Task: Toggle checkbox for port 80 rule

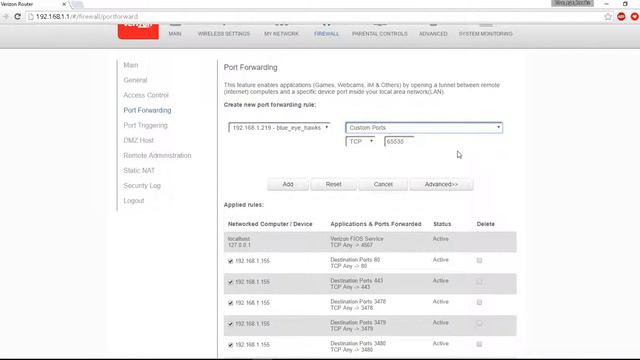Action: click(x=231, y=261)
